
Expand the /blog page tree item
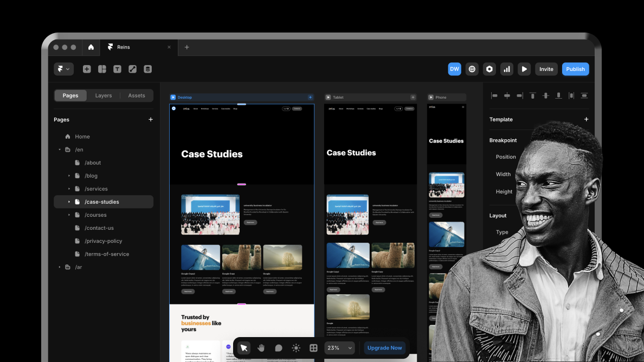pyautogui.click(x=69, y=176)
